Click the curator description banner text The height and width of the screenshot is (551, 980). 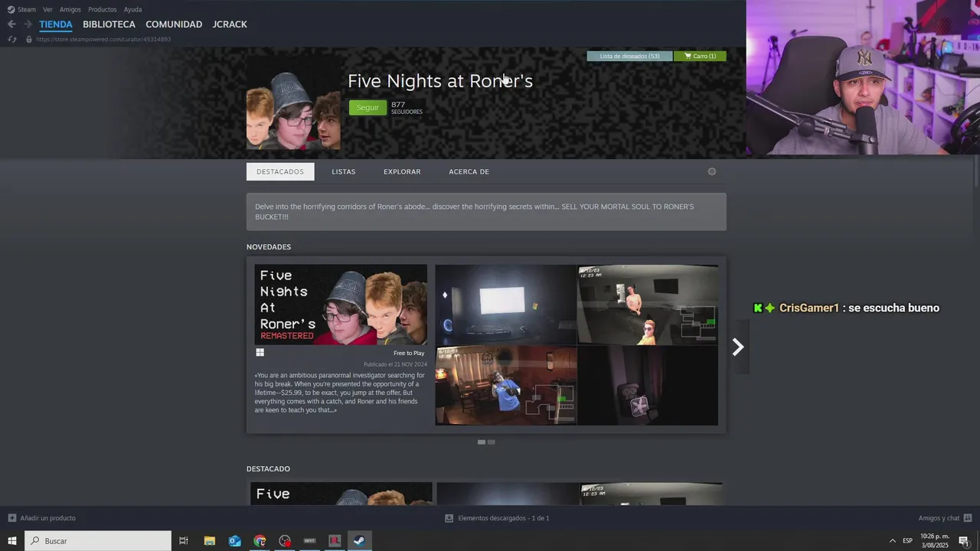[x=486, y=212]
